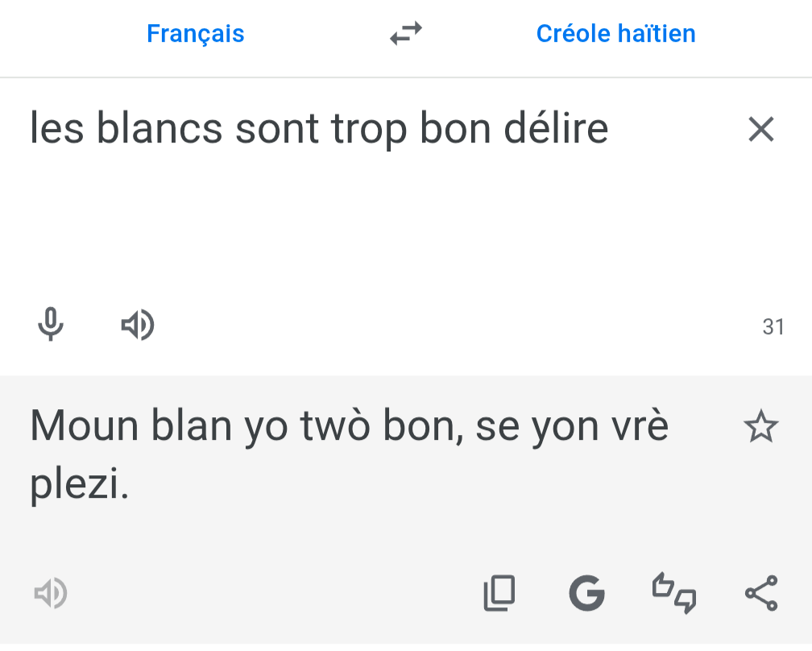Viewport: 812px width, 651px height.
Task: Clear the entered French text
Action: (x=760, y=129)
